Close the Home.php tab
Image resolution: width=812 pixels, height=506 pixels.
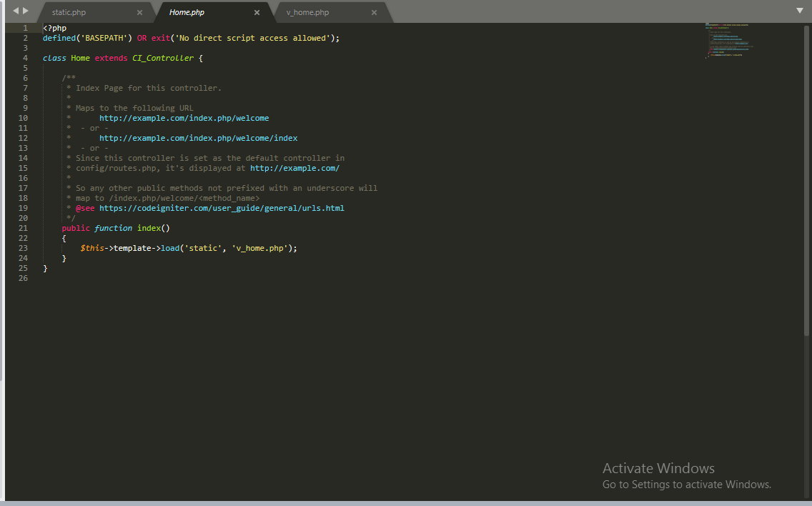point(257,12)
